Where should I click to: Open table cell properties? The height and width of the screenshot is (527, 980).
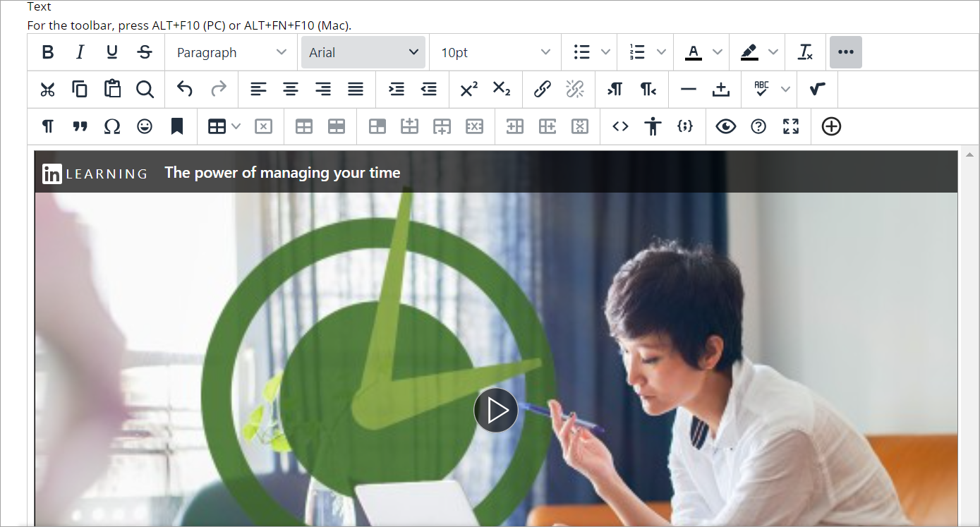[x=377, y=126]
